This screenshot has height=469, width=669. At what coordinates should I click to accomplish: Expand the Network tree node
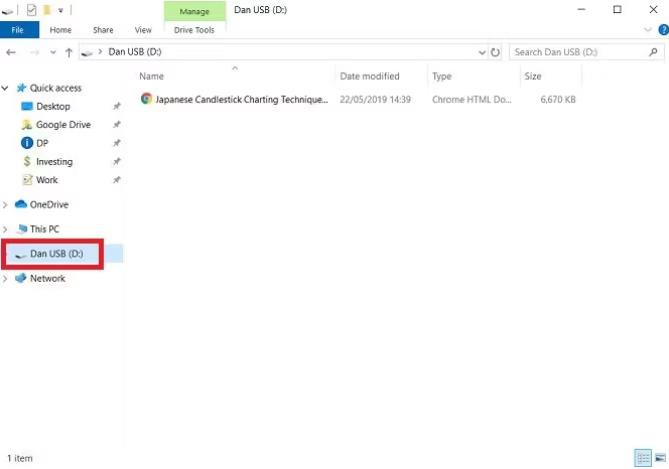pos(6,279)
